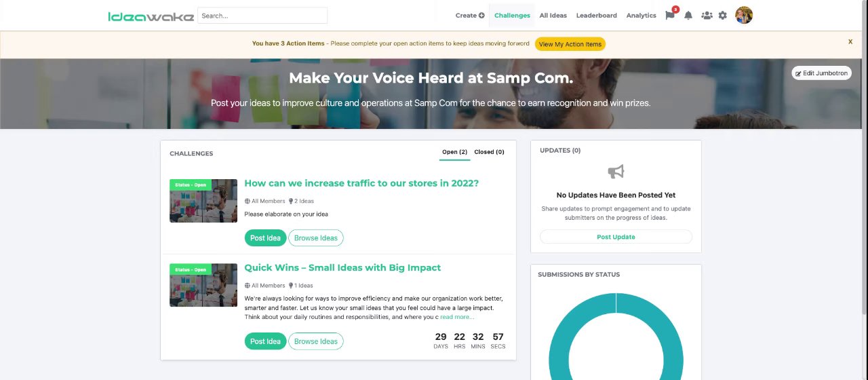
Task: Post Idea for the store traffic challenge
Action: click(265, 238)
